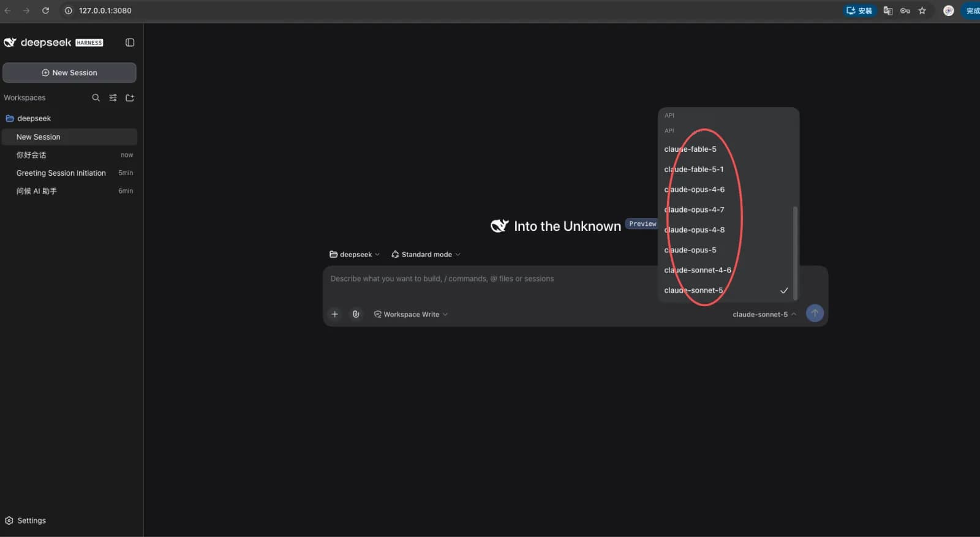The height and width of the screenshot is (537, 980).
Task: Send the prompt with arrow button
Action: tap(815, 313)
